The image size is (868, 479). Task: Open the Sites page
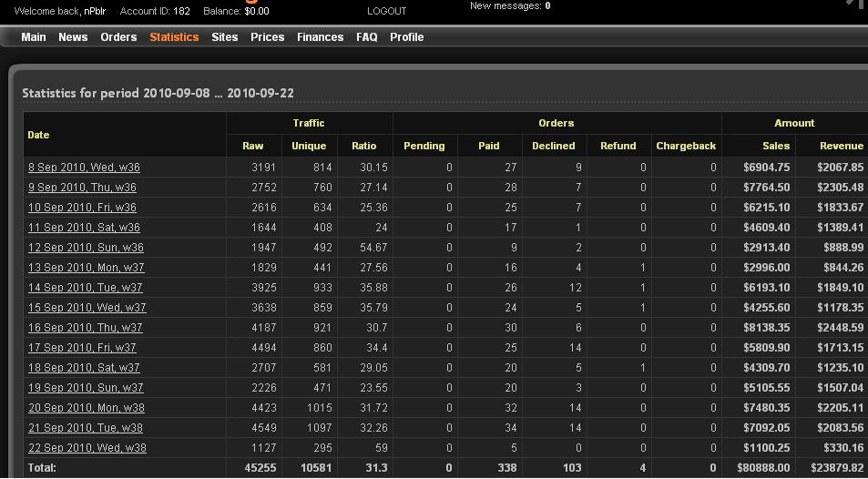click(225, 37)
